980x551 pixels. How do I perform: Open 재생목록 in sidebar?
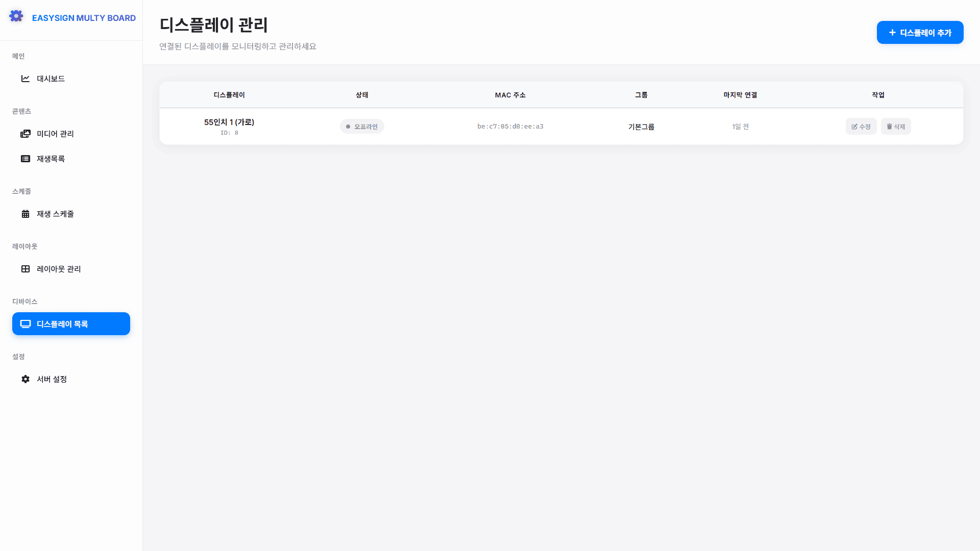coord(51,159)
